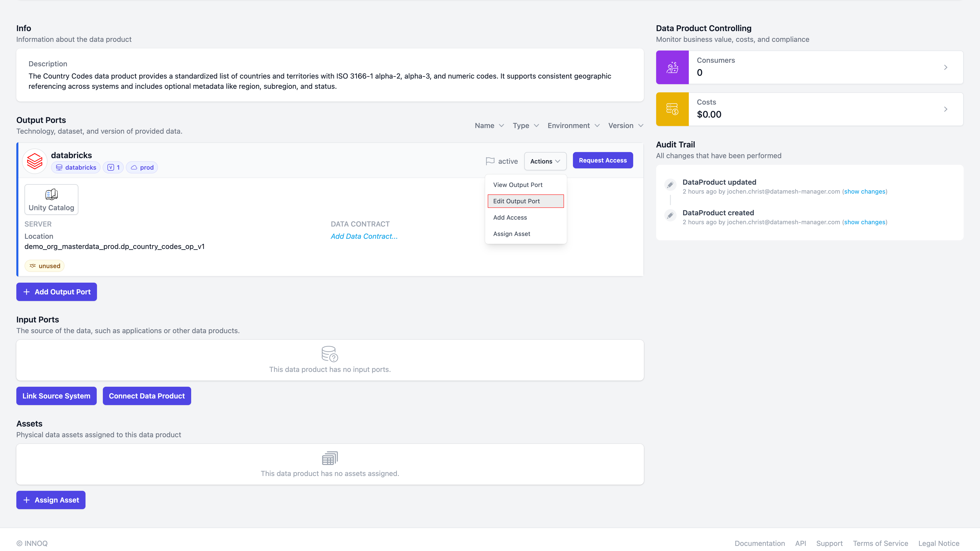Click the flag icon beside active status
The image size is (980, 551).
[490, 161]
